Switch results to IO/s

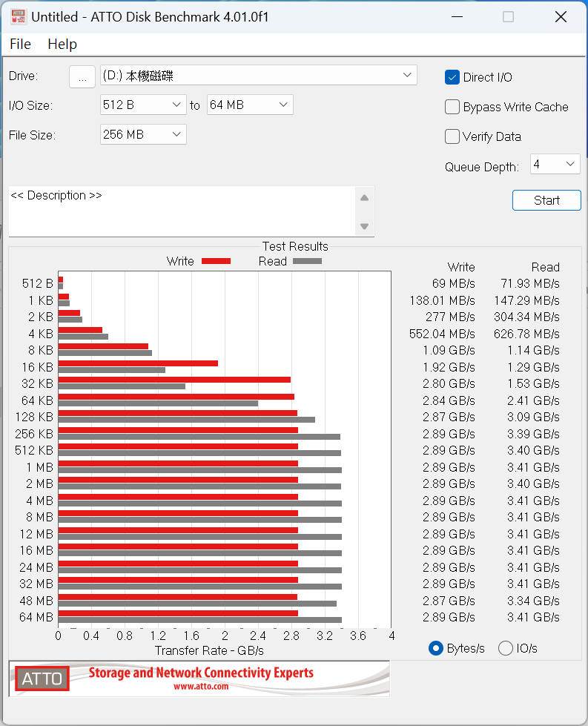(506, 648)
